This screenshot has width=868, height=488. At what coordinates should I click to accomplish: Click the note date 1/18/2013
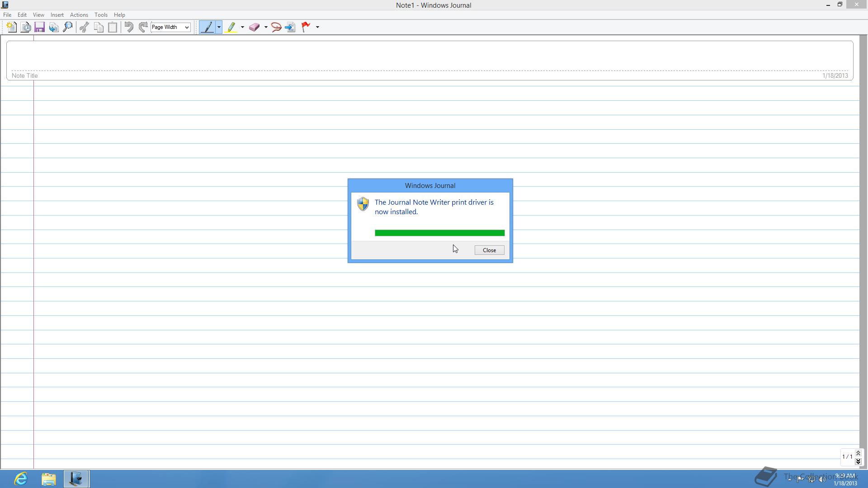(835, 76)
